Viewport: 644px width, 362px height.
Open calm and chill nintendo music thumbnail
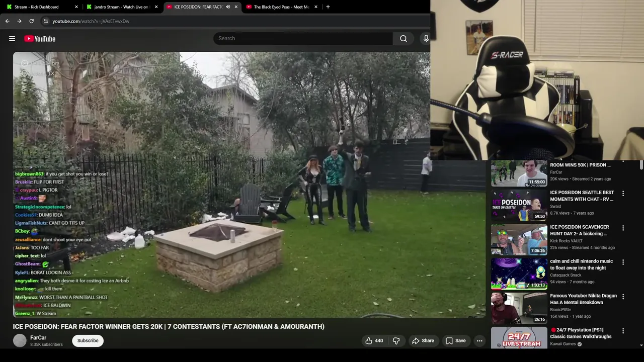(519, 274)
